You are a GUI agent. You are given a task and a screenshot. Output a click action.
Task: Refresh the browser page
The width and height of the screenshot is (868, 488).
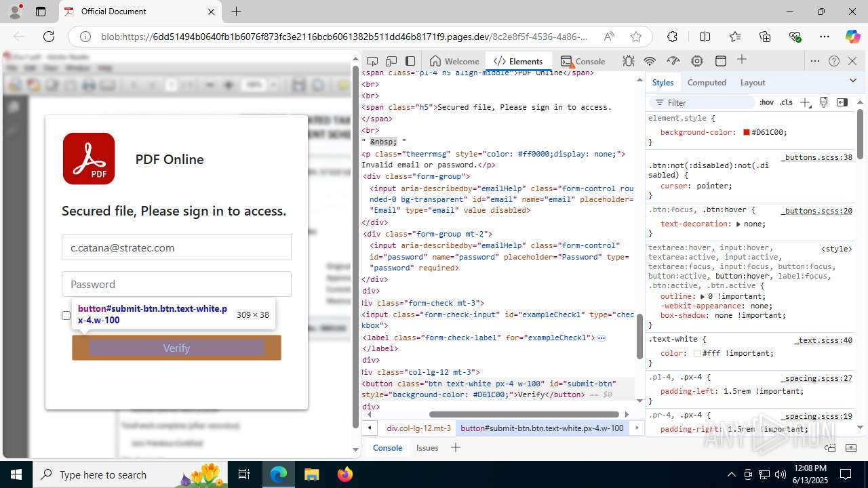coord(49,37)
